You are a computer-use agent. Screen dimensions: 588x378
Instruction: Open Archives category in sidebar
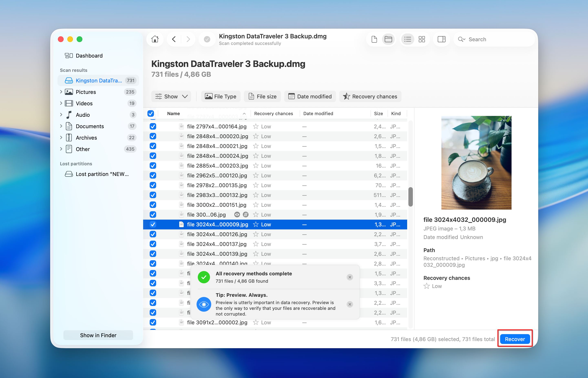pos(98,138)
